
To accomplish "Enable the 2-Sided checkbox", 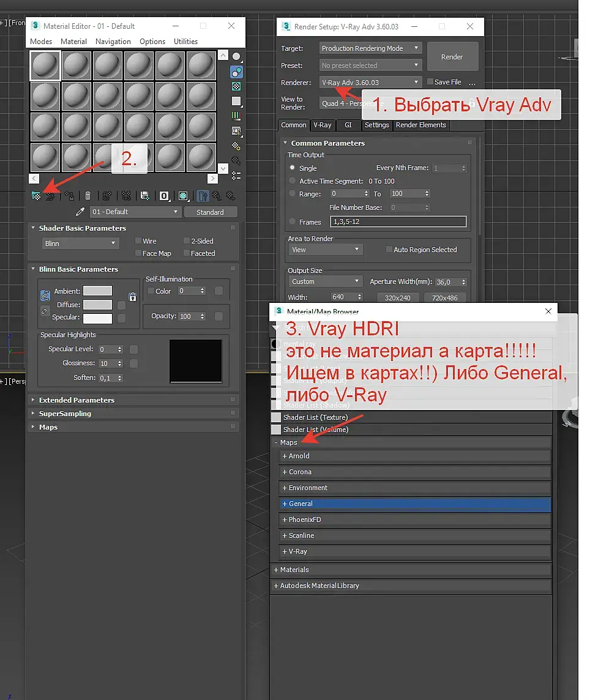I will click(187, 240).
